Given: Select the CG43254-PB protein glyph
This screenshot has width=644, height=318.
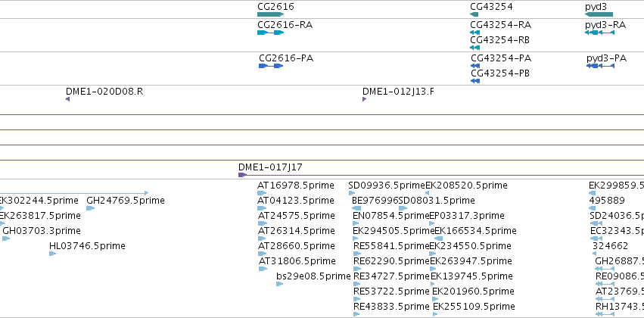Looking at the screenshot, I should pyautogui.click(x=475, y=81).
